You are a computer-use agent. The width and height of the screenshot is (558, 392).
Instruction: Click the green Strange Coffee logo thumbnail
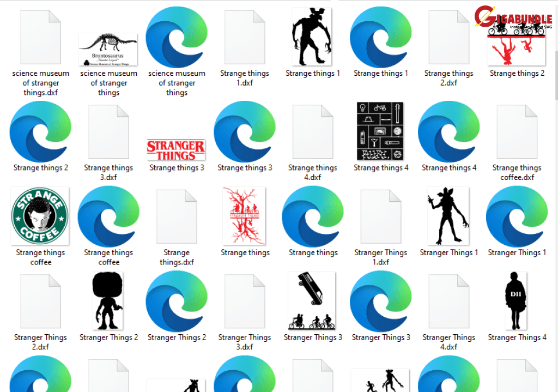[x=40, y=216]
